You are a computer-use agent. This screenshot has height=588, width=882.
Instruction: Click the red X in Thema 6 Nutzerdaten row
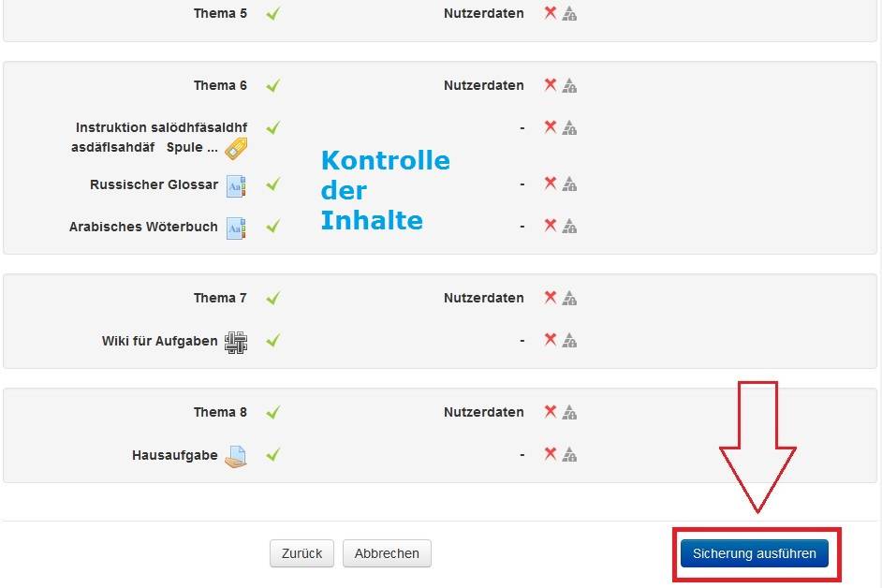pos(551,85)
